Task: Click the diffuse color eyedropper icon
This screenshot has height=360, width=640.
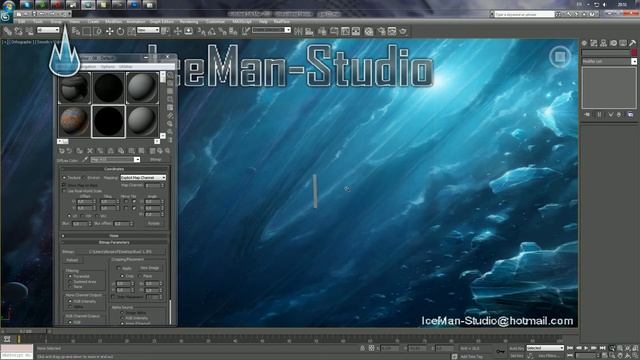Action: click(85, 160)
